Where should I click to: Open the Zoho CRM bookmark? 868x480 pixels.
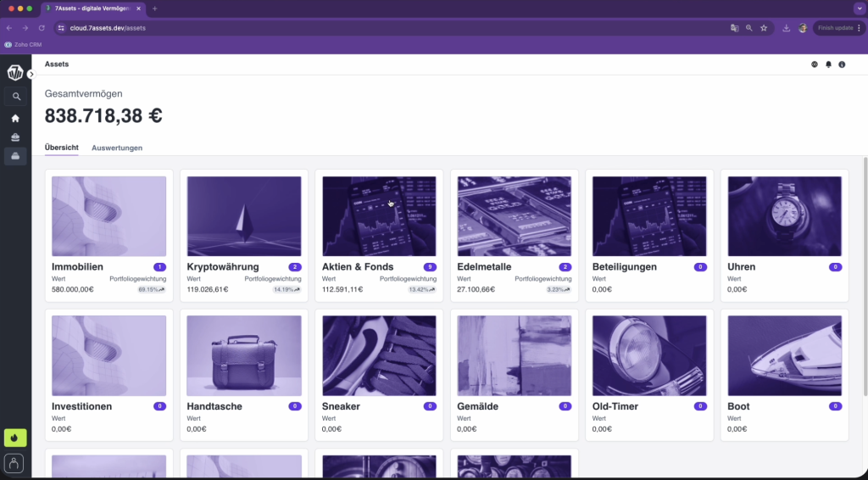[x=23, y=45]
